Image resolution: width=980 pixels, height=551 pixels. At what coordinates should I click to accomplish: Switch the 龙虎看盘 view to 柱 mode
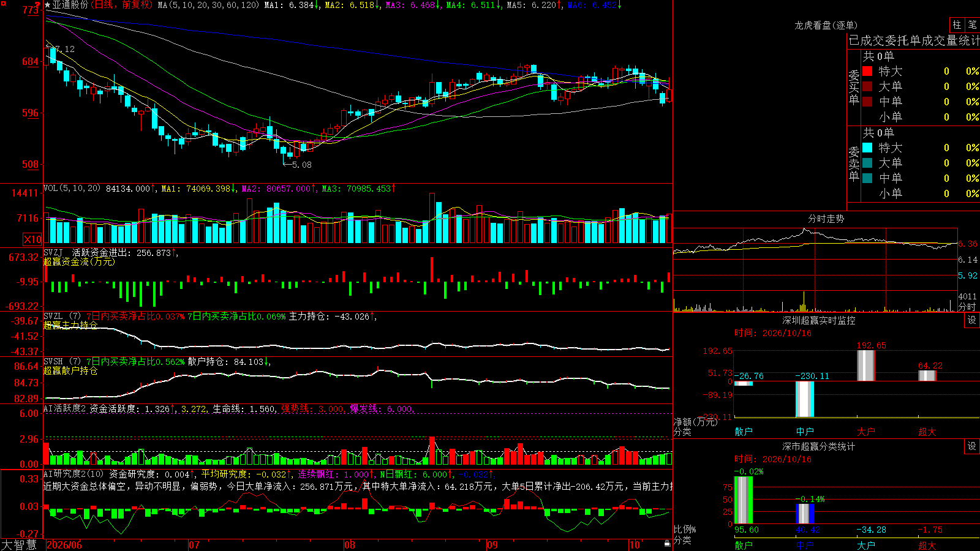[x=957, y=25]
